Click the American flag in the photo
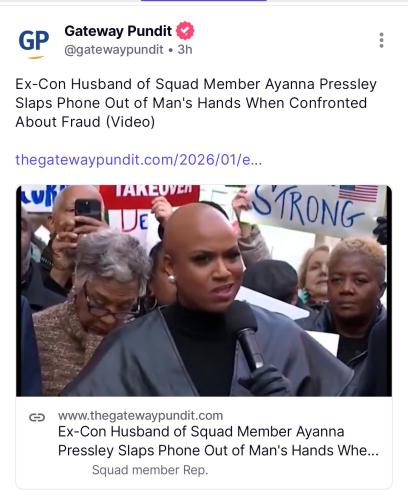Image resolution: width=408 pixels, height=500 pixels. [358, 193]
